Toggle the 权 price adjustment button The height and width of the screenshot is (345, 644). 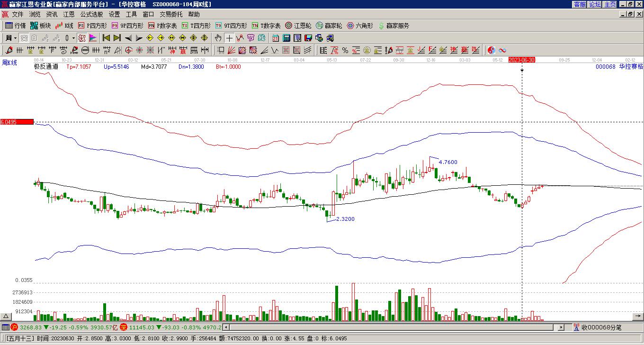pyautogui.click(x=82, y=38)
